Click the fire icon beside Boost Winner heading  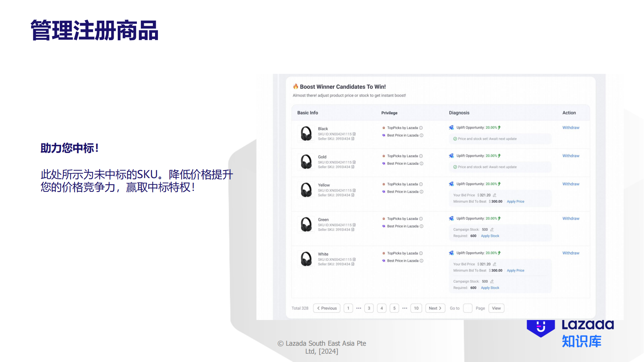pos(296,87)
